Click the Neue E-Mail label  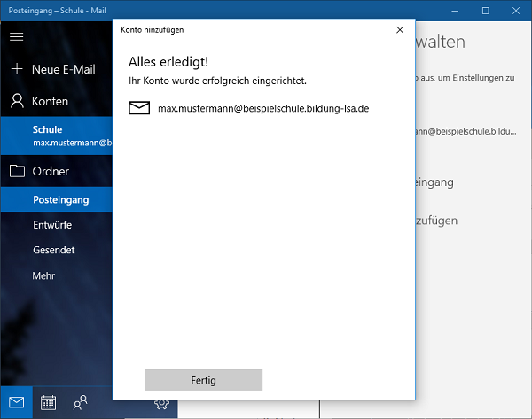(63, 69)
